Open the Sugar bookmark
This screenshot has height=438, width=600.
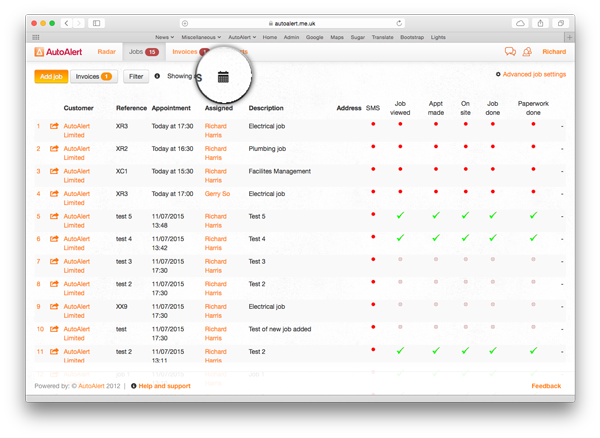pyautogui.click(x=358, y=37)
